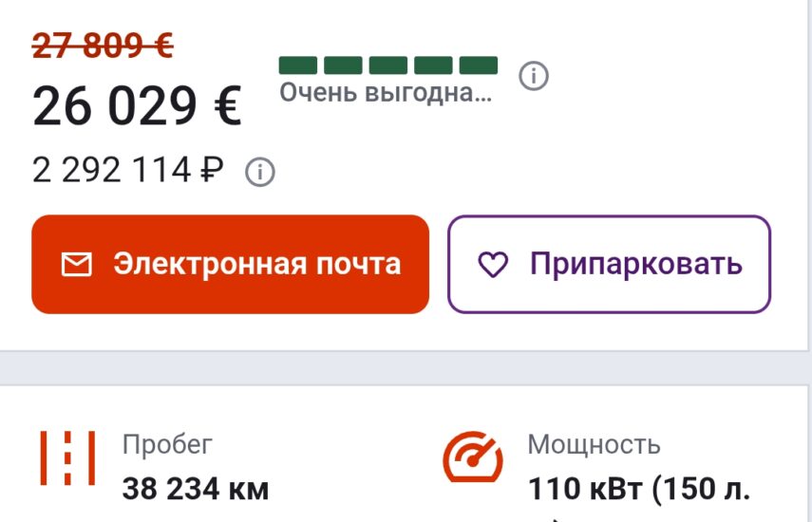Click the crossed-out price 27 809 €

coord(103,46)
